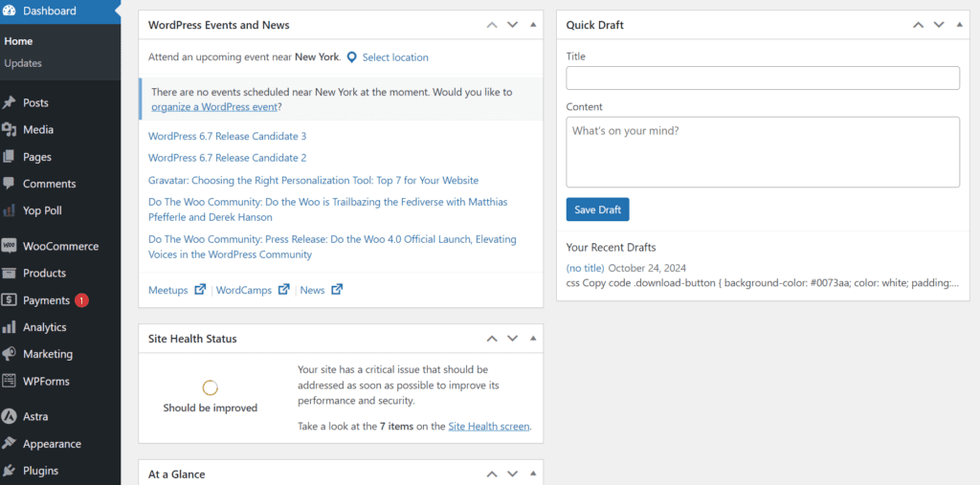This screenshot has height=485, width=980.
Task: Click the Astra logo icon
Action: [9, 416]
